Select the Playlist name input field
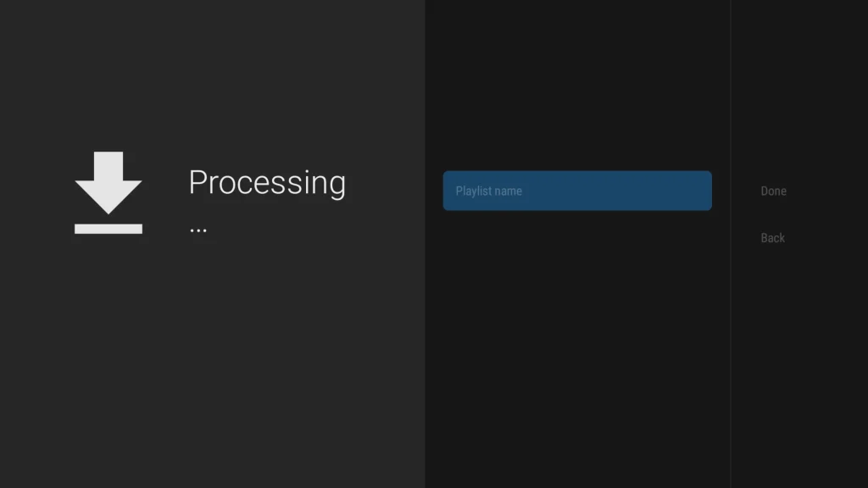The image size is (868, 488). (576, 191)
